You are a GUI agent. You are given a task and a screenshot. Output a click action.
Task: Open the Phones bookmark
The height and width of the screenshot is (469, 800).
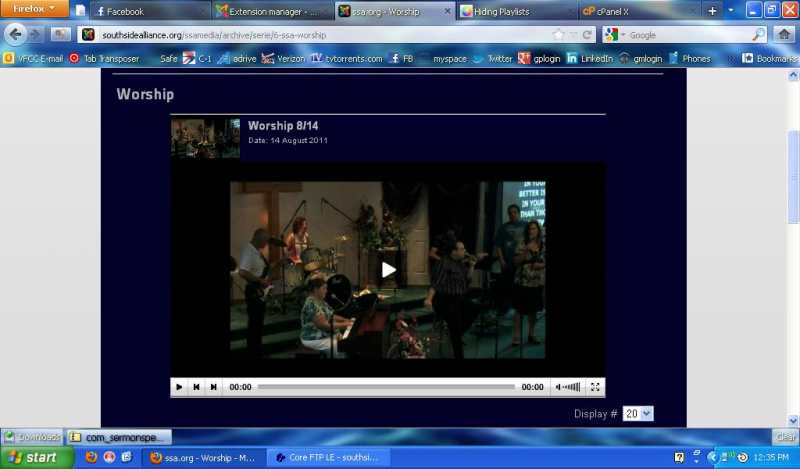[x=689, y=59]
